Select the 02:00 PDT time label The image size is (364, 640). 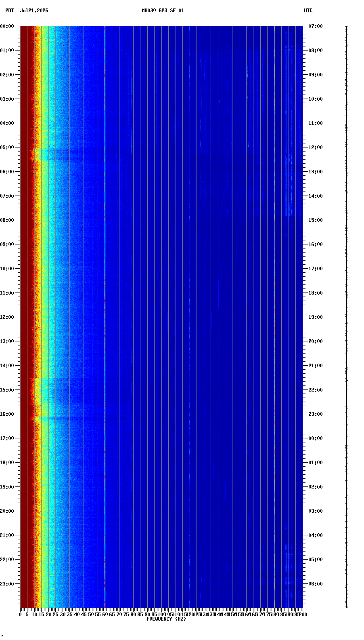(7, 75)
